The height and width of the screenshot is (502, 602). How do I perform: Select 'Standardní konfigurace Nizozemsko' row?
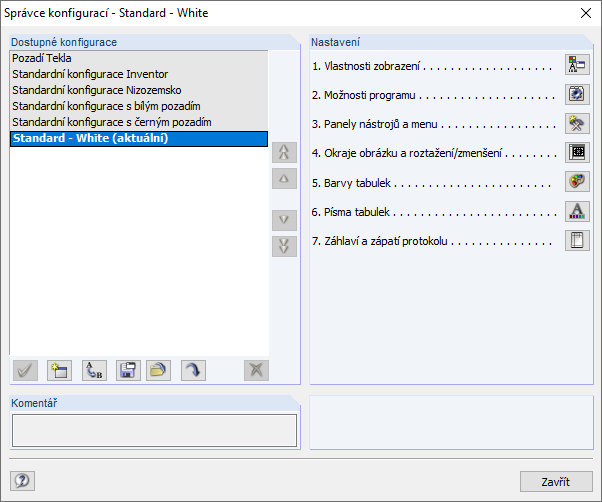(x=139, y=90)
